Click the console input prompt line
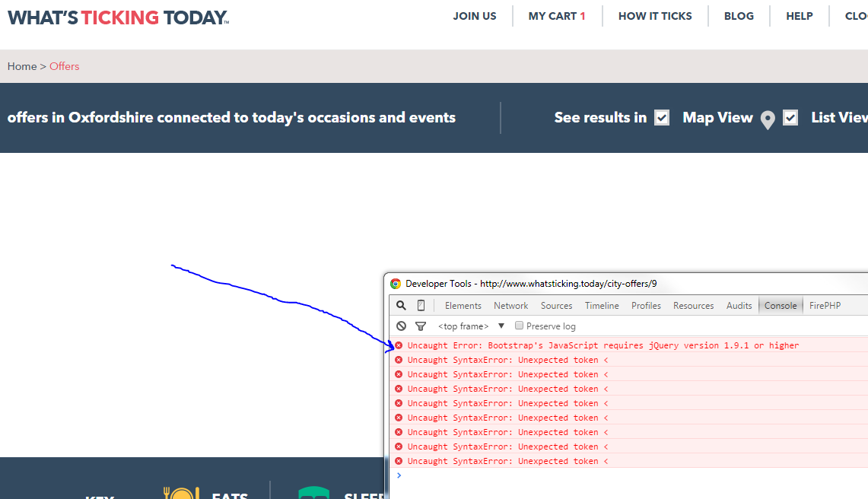Screen dimensions: 868x499 (628, 475)
